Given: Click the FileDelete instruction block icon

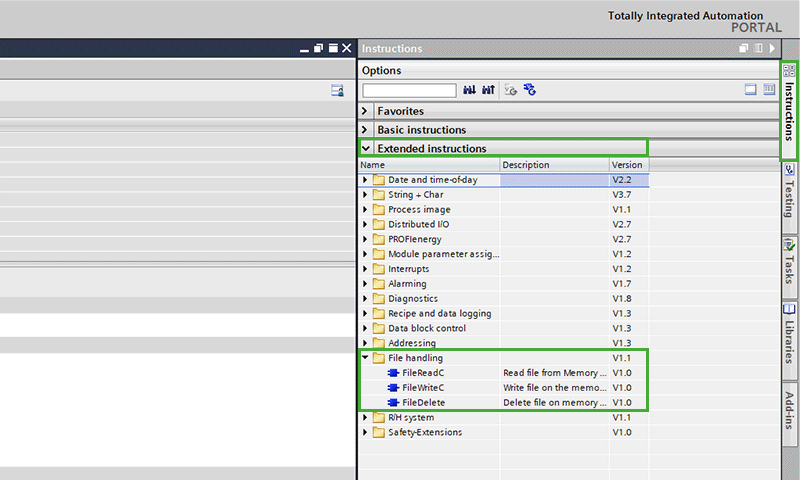Looking at the screenshot, I should pyautogui.click(x=393, y=402).
